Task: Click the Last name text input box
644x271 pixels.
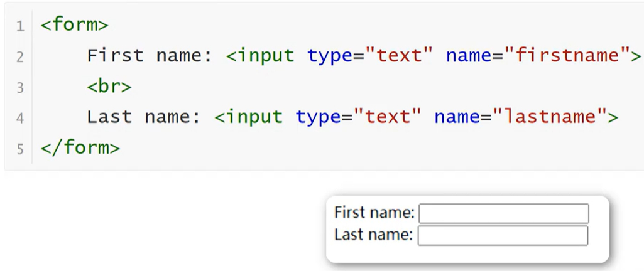Action: [x=503, y=236]
